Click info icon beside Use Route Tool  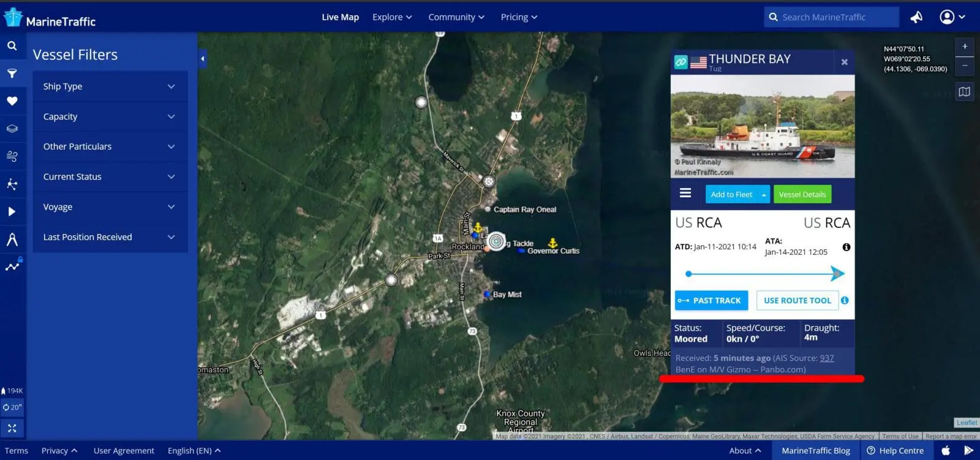[845, 300]
